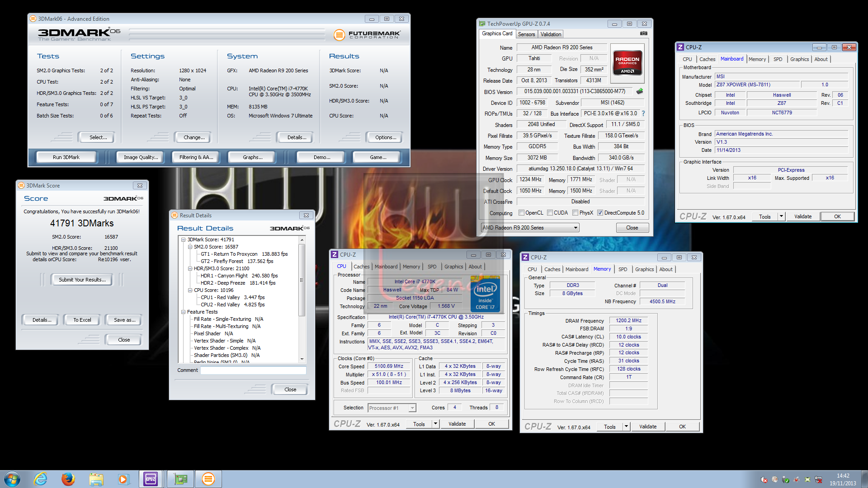Switch to CPU-Z taskbar button
This screenshot has width=868, height=488.
pyautogui.click(x=151, y=479)
